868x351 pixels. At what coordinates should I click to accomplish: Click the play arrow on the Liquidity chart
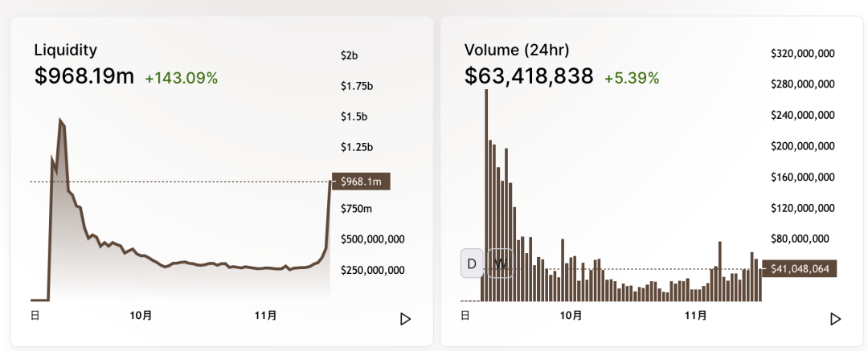405,319
